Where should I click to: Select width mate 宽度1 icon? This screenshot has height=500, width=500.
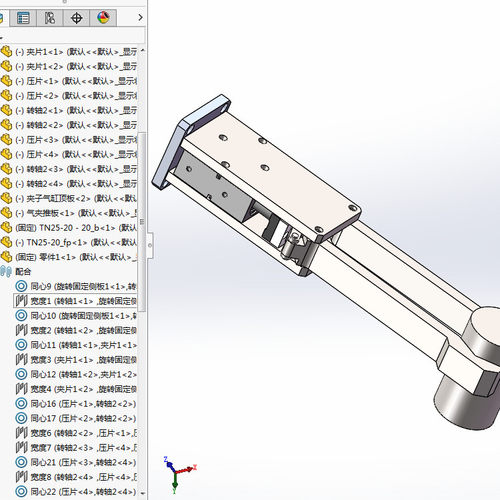21,301
